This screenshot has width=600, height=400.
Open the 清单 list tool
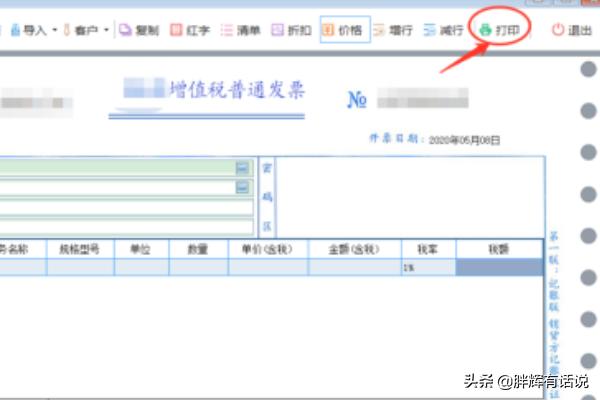pyautogui.click(x=241, y=30)
